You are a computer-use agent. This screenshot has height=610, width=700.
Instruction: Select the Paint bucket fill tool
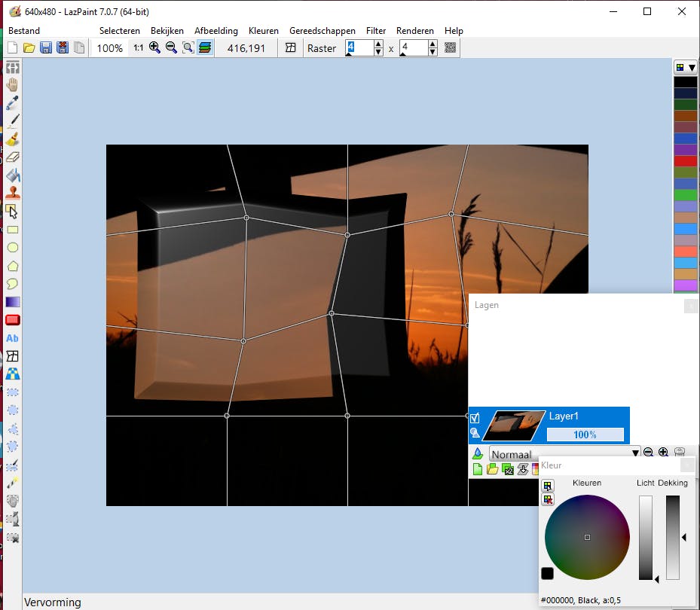12,175
